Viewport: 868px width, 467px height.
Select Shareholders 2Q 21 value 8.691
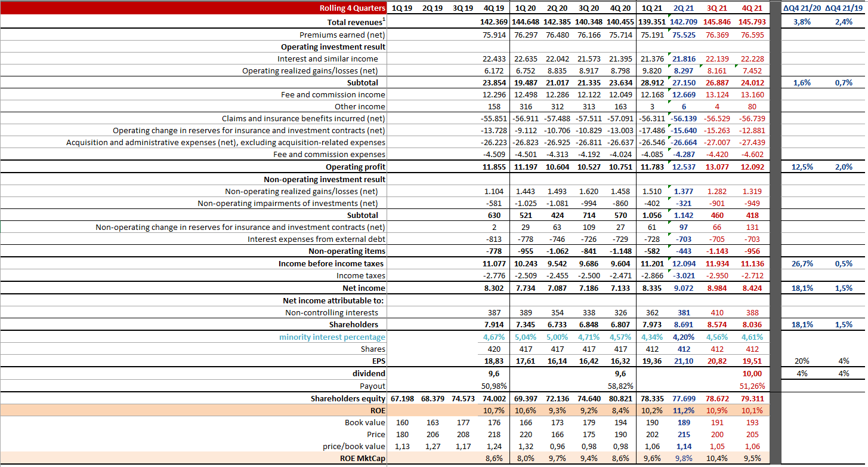tap(684, 324)
